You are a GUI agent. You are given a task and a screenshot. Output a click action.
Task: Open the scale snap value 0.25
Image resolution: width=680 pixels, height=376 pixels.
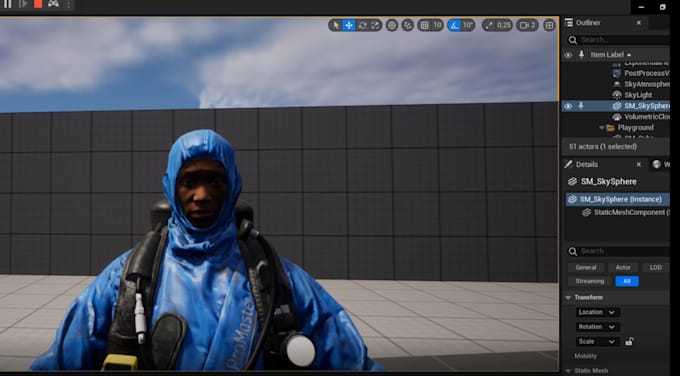tap(504, 25)
